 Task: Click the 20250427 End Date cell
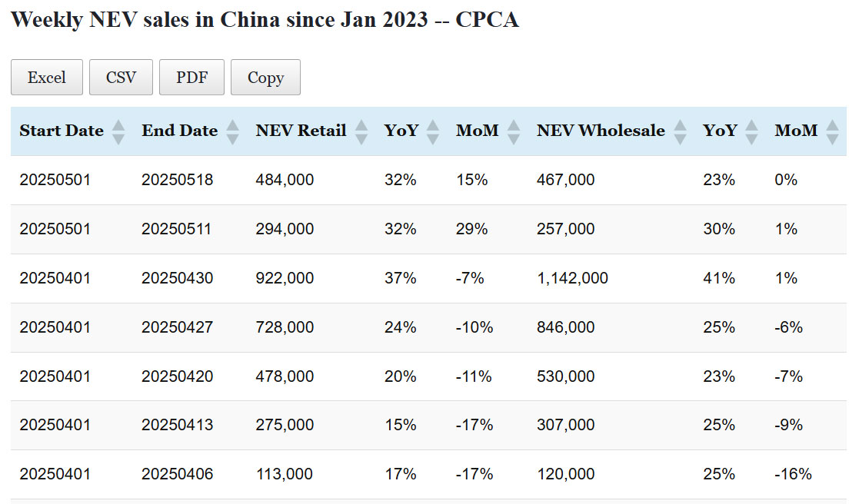coord(177,327)
